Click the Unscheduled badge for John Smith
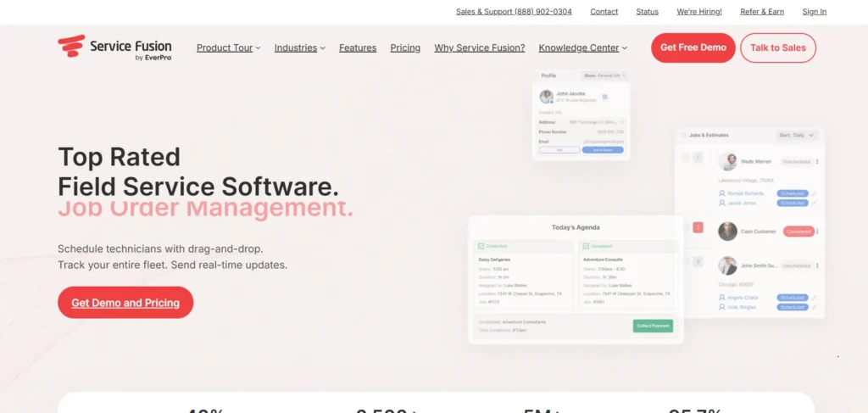This screenshot has width=868, height=413. pos(796,265)
